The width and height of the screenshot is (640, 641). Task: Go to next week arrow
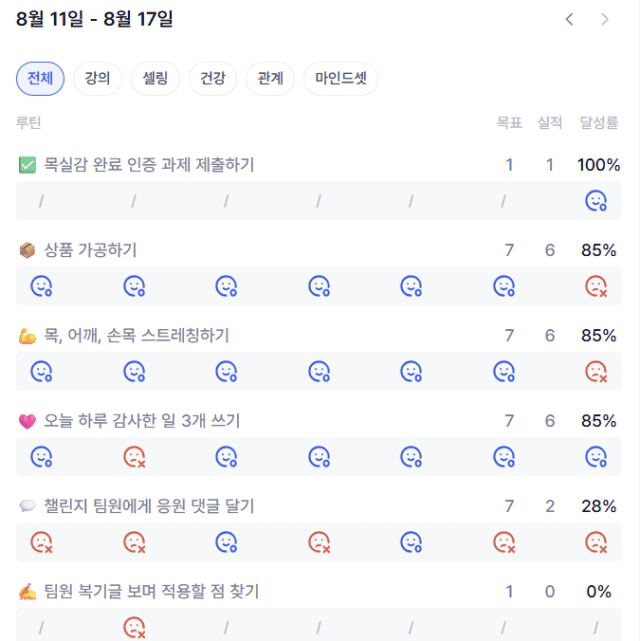(605, 19)
